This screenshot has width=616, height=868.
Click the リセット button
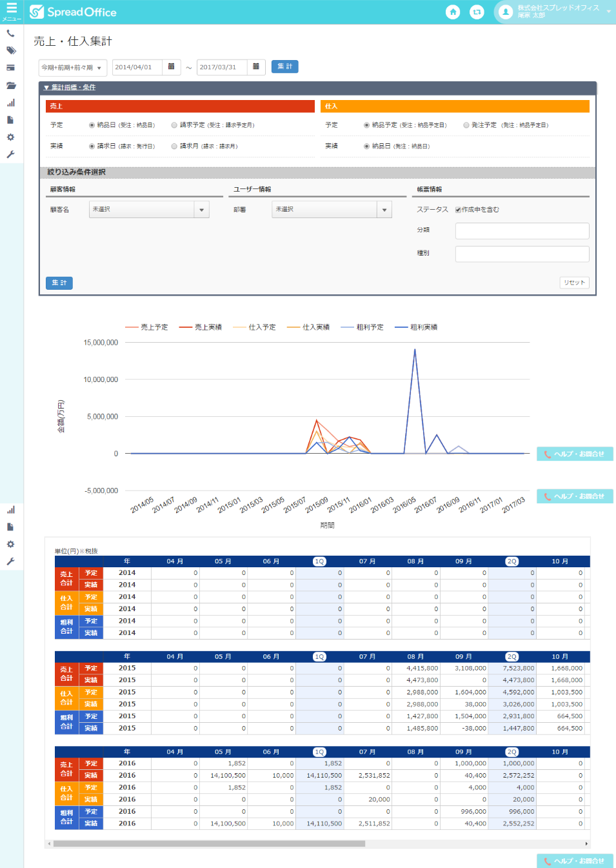click(574, 283)
